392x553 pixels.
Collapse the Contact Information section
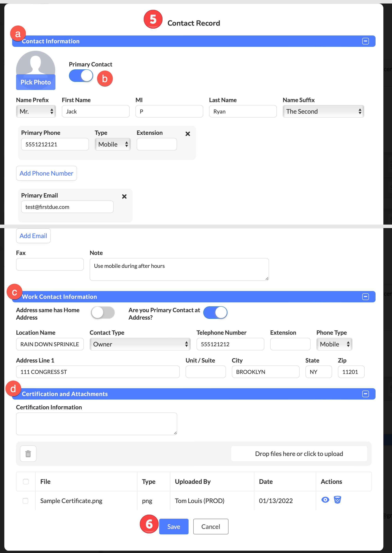(x=365, y=41)
